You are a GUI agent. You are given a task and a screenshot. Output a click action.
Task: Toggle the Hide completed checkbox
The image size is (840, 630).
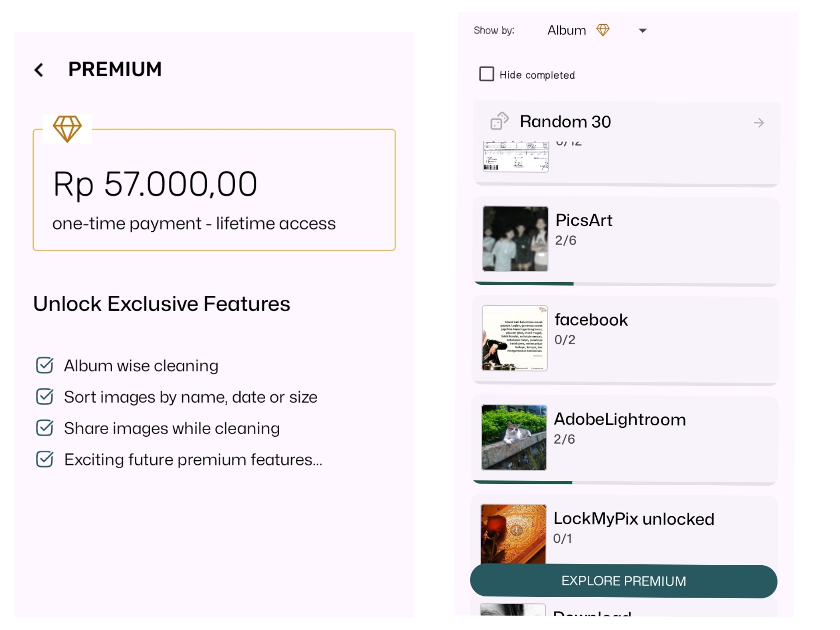[486, 74]
